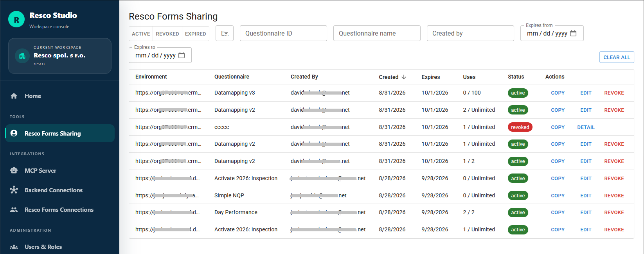
Task: Open the current workspace selector Resco spol. s r.o.
Action: coord(60,56)
